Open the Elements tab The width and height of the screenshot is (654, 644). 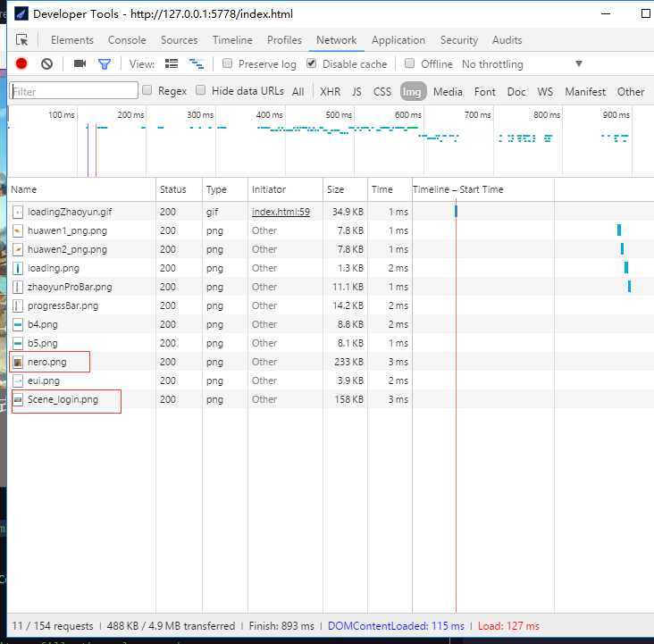72,40
